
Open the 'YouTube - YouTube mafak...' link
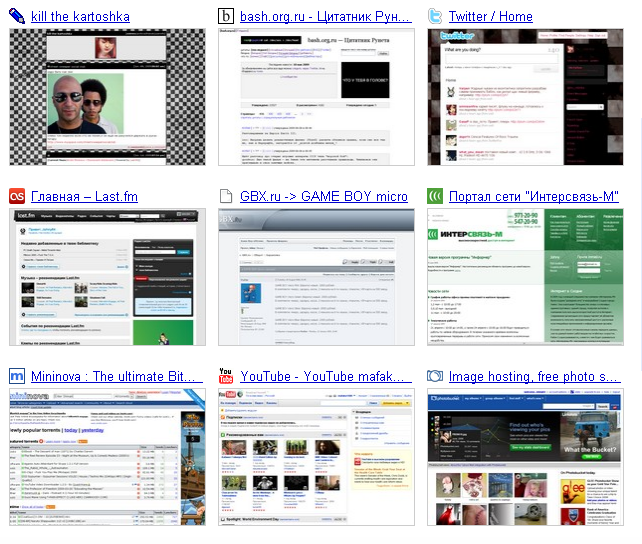326,376
